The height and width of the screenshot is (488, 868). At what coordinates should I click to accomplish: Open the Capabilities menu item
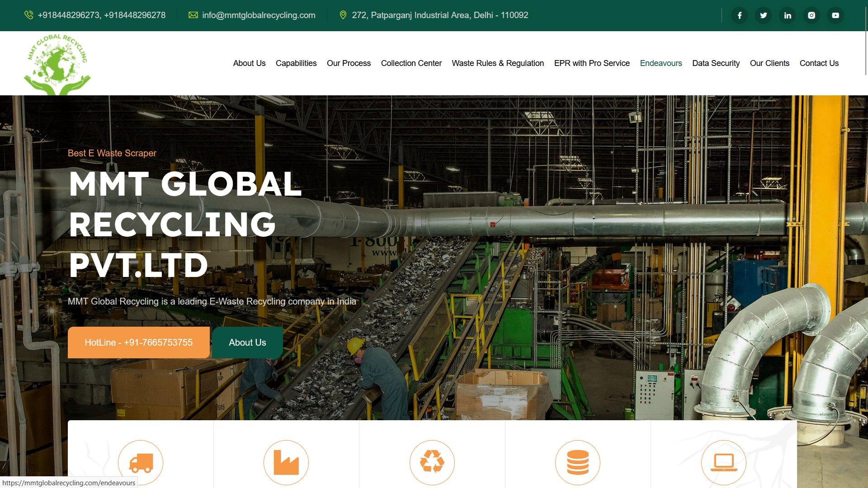(x=296, y=63)
